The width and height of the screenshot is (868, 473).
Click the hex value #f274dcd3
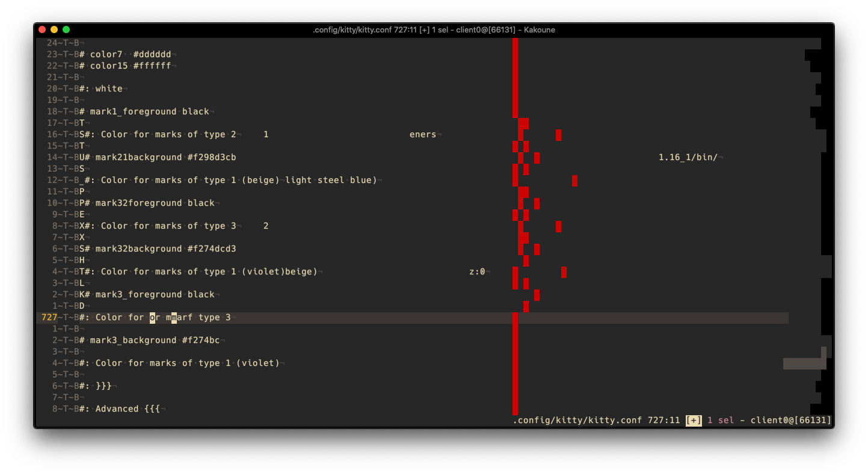point(213,249)
